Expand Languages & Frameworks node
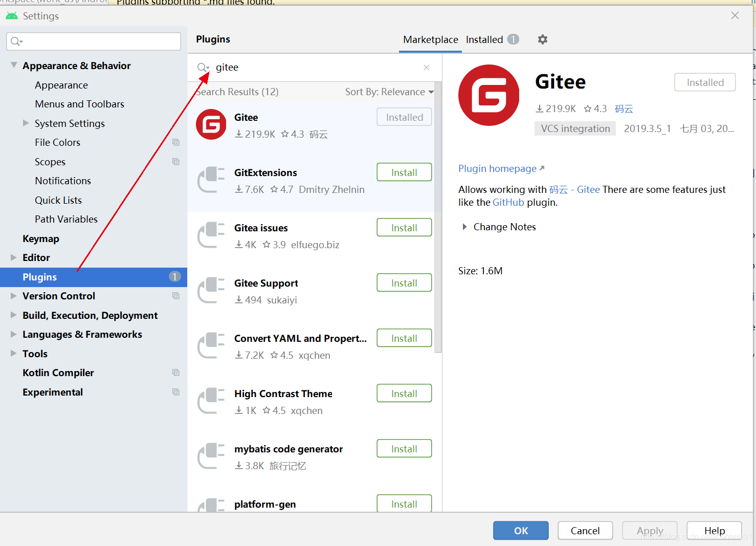The height and width of the screenshot is (546, 756). point(14,334)
